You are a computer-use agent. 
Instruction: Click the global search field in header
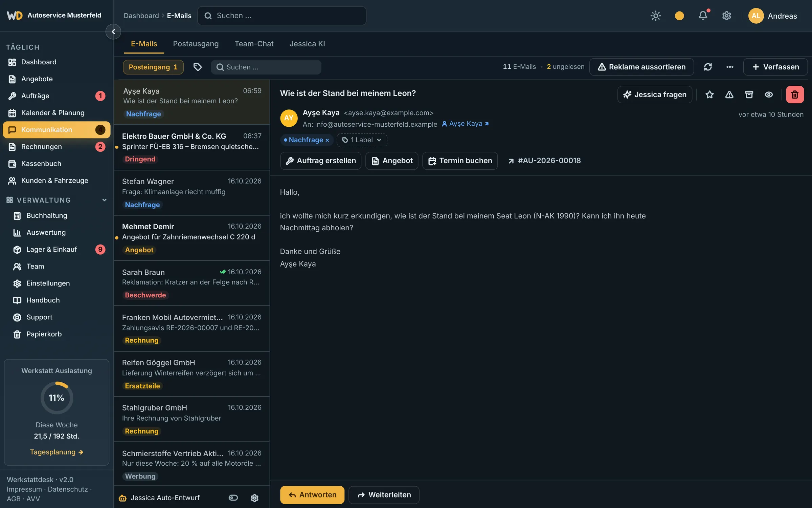pos(281,16)
